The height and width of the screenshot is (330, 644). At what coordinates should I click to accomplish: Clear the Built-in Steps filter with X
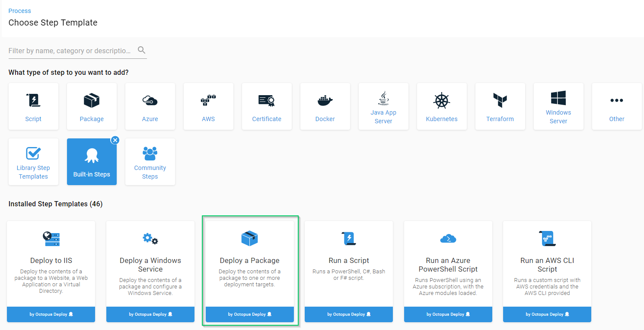pos(115,140)
